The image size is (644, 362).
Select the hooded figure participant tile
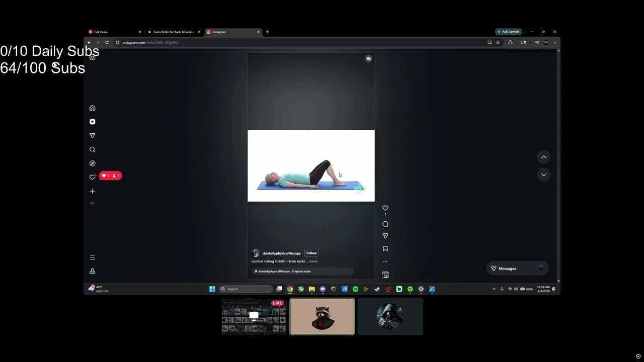(x=390, y=316)
